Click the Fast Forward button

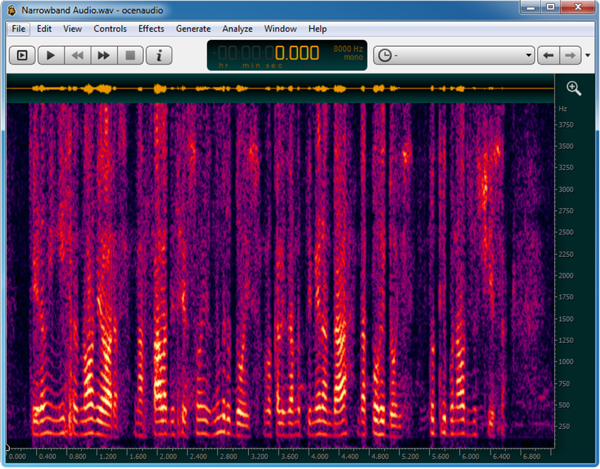(104, 55)
